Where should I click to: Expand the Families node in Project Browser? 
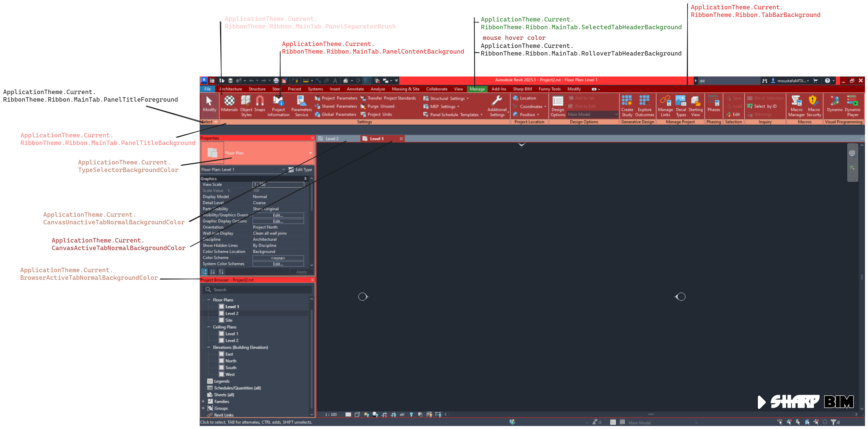tap(203, 401)
